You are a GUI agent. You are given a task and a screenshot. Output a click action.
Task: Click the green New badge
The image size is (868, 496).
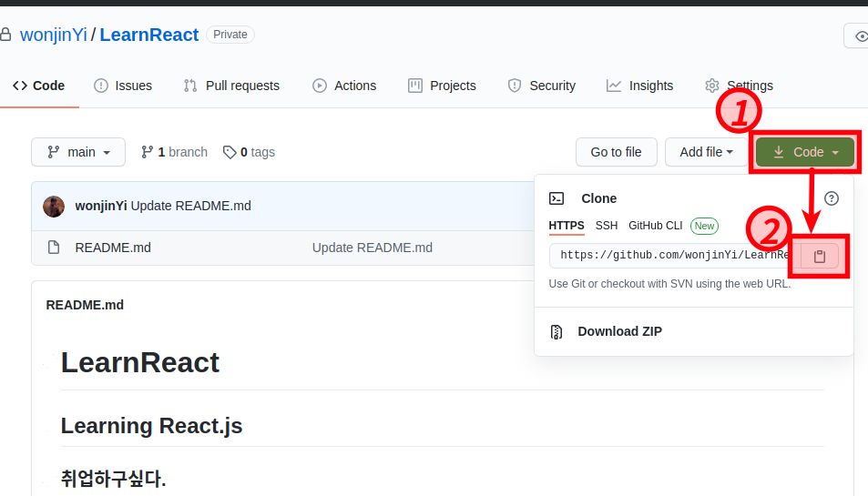[x=704, y=226]
